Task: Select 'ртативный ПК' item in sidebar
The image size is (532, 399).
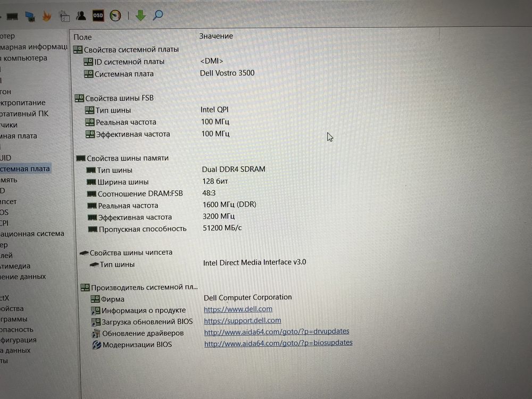Action: click(x=24, y=114)
